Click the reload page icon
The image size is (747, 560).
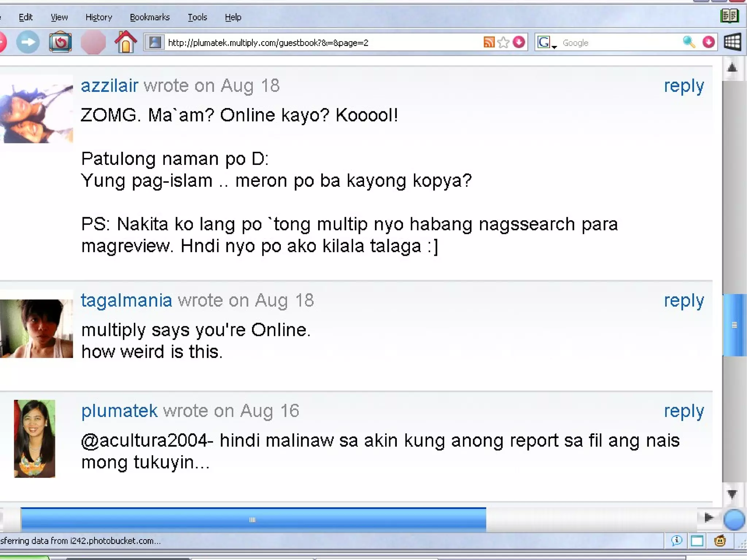coord(60,42)
